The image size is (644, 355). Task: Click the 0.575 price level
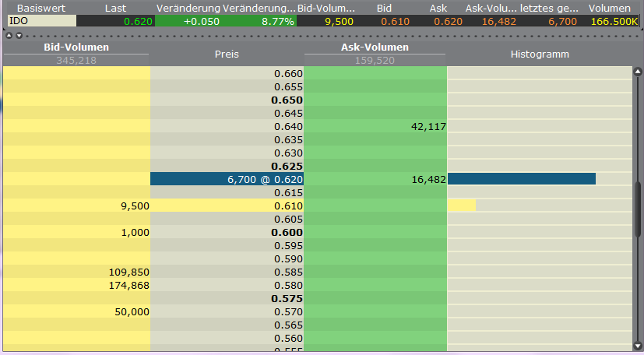coord(287,298)
